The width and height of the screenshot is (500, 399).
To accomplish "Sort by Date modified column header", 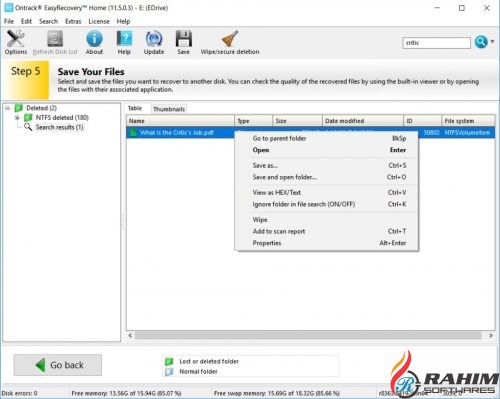I will coord(363,121).
